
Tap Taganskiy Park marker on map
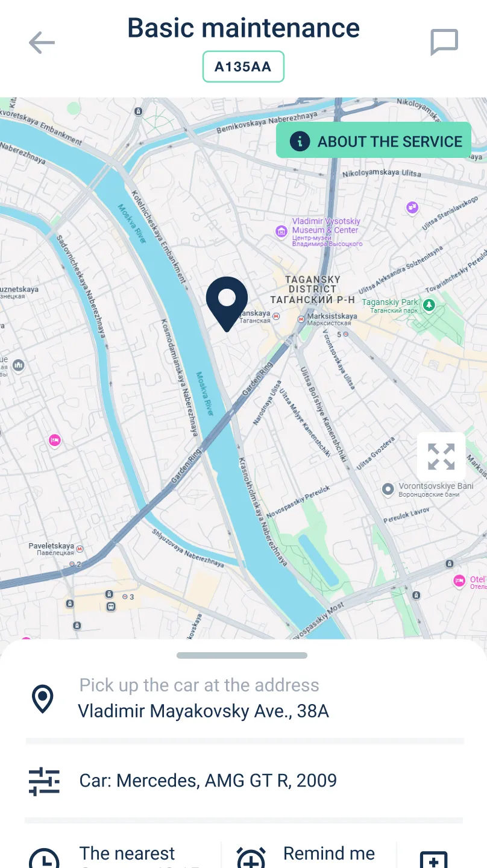[x=429, y=305]
